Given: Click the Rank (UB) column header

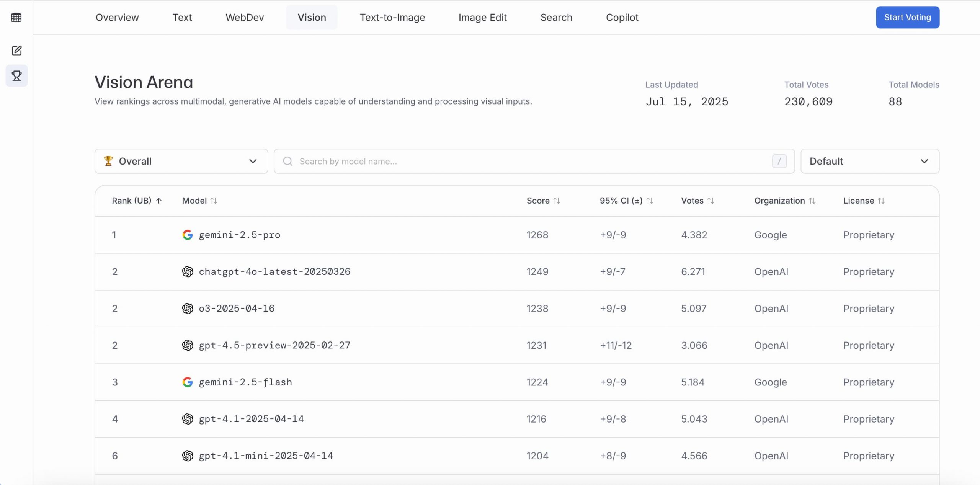Looking at the screenshot, I should pos(131,201).
